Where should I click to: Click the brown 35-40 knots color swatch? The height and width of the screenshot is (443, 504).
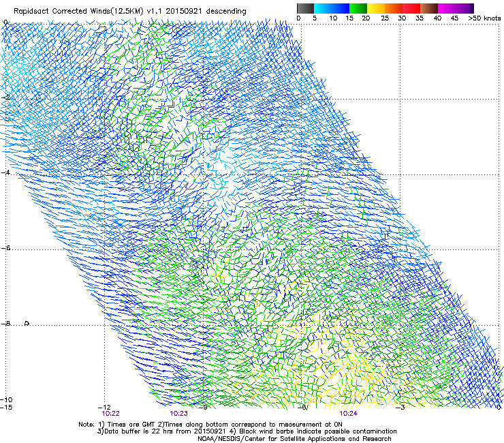pyautogui.click(x=429, y=8)
